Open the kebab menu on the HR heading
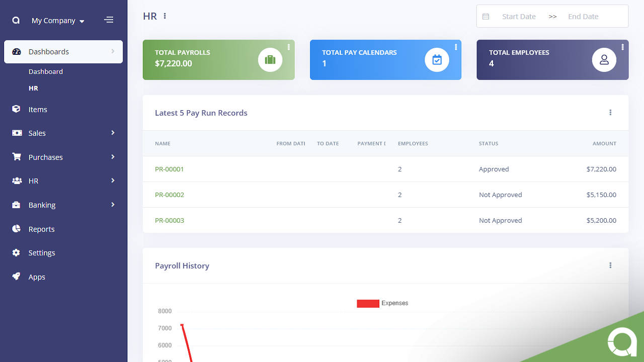This screenshot has width=644, height=362. point(165,16)
